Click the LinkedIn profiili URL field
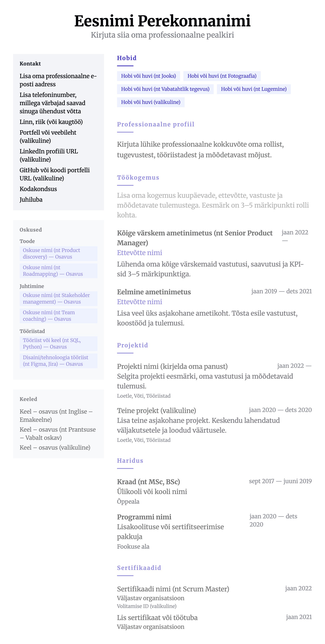The image size is (325, 644). click(49, 155)
